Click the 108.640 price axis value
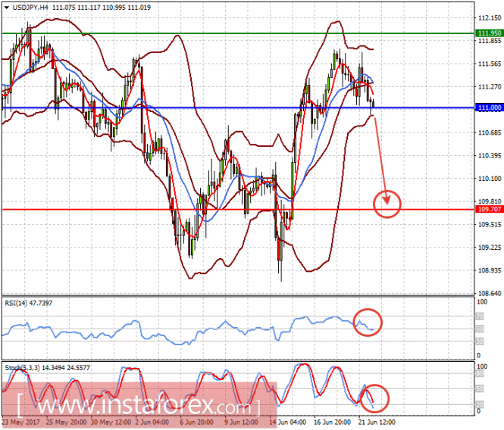This screenshot has height=430, width=504. (489, 293)
